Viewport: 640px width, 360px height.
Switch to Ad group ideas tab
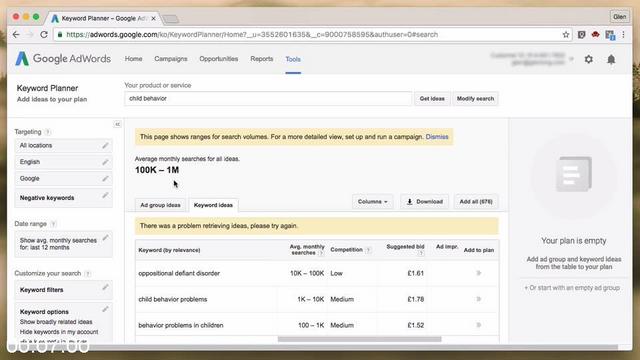click(x=160, y=205)
